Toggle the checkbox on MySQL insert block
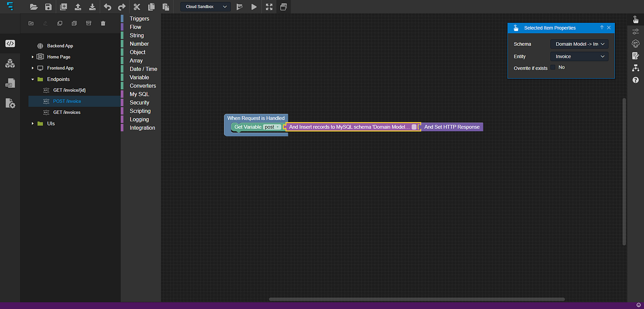The width and height of the screenshot is (644, 309). point(414,127)
